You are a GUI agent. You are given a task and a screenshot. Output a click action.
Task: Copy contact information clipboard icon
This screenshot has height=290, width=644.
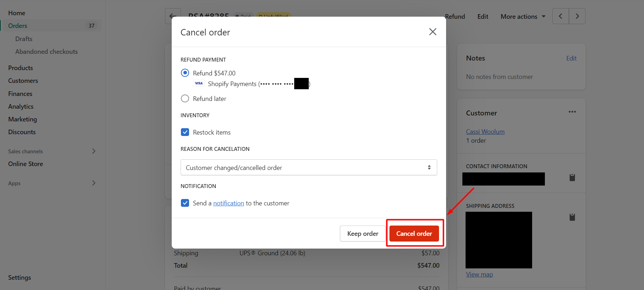coord(572,177)
